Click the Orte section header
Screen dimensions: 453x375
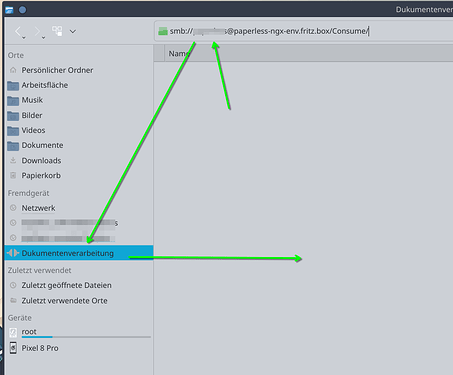(16, 55)
